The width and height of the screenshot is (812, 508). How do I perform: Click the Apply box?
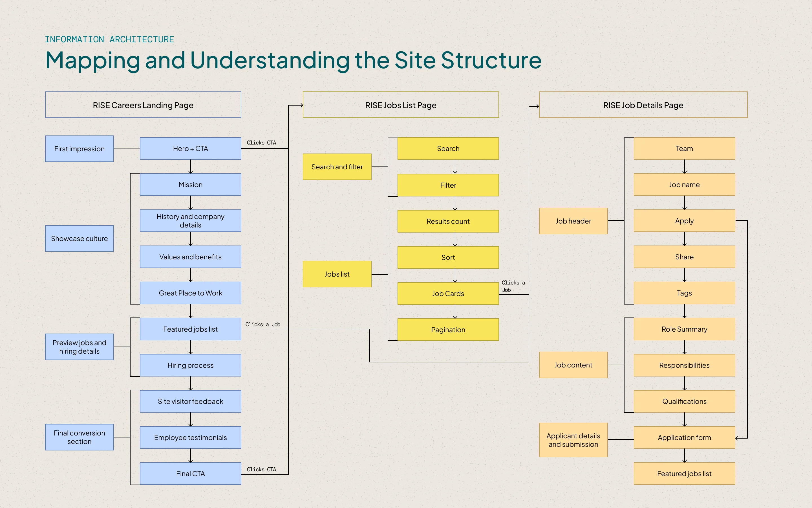click(685, 221)
